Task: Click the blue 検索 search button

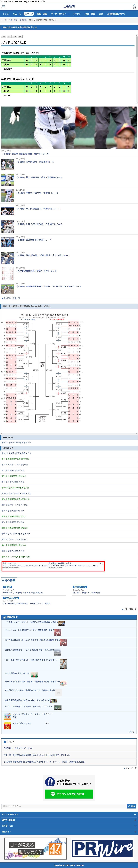Action: click(x=132, y=806)
